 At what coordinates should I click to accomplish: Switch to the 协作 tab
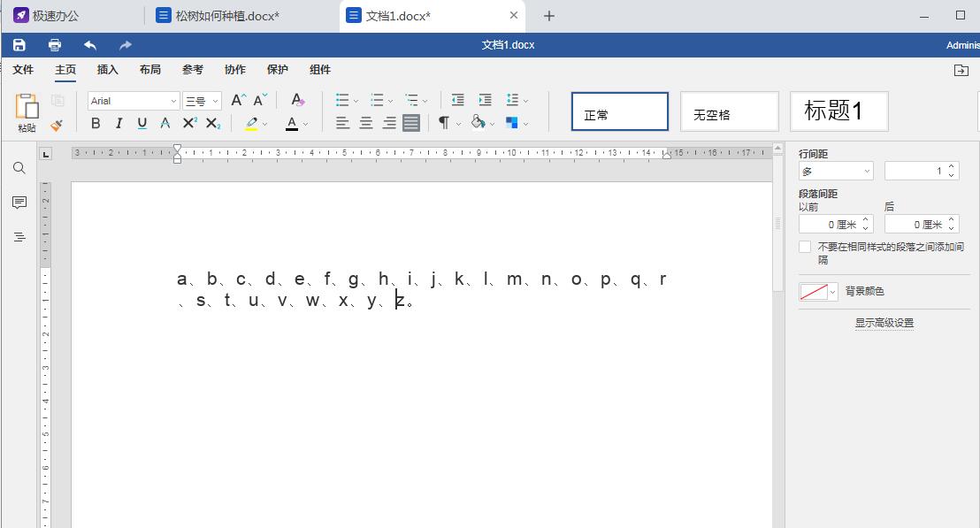[235, 70]
